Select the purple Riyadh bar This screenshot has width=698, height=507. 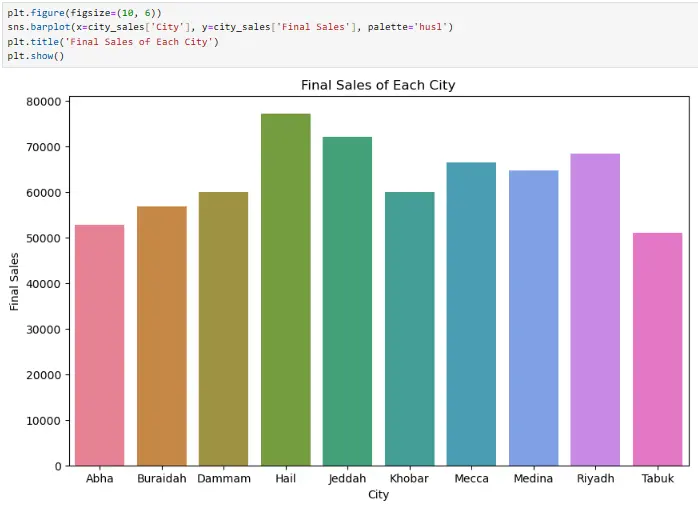click(x=595, y=310)
